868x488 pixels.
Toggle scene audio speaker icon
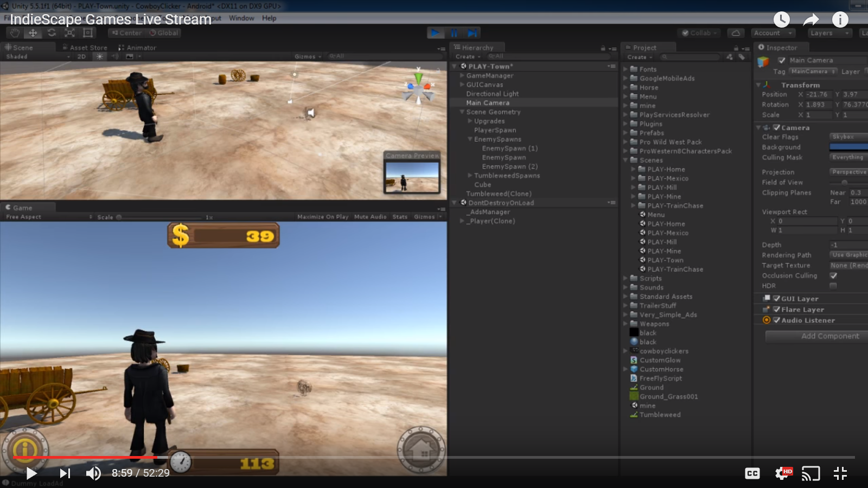point(115,56)
